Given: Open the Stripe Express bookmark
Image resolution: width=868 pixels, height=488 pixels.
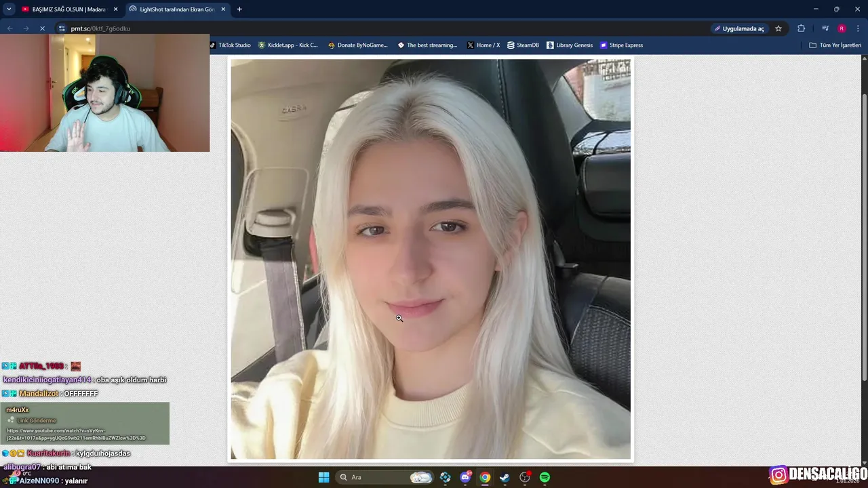Looking at the screenshot, I should 621,45.
